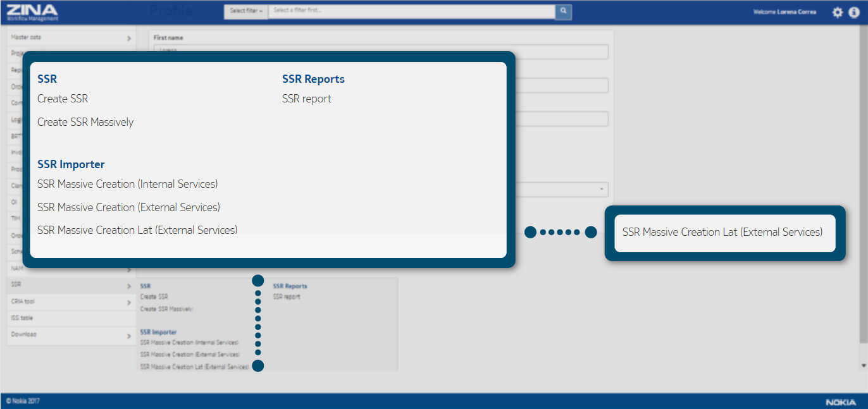Viewport: 868px width, 409px height.
Task: Open the combo box in profile form
Action: [x=600, y=190]
